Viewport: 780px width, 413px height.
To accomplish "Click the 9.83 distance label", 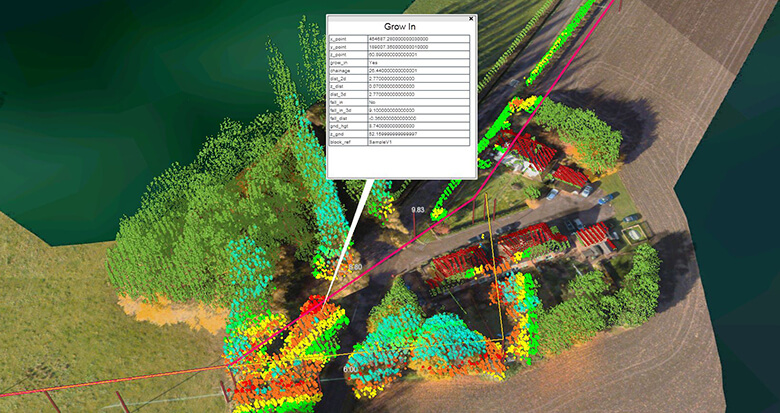I will [x=419, y=209].
